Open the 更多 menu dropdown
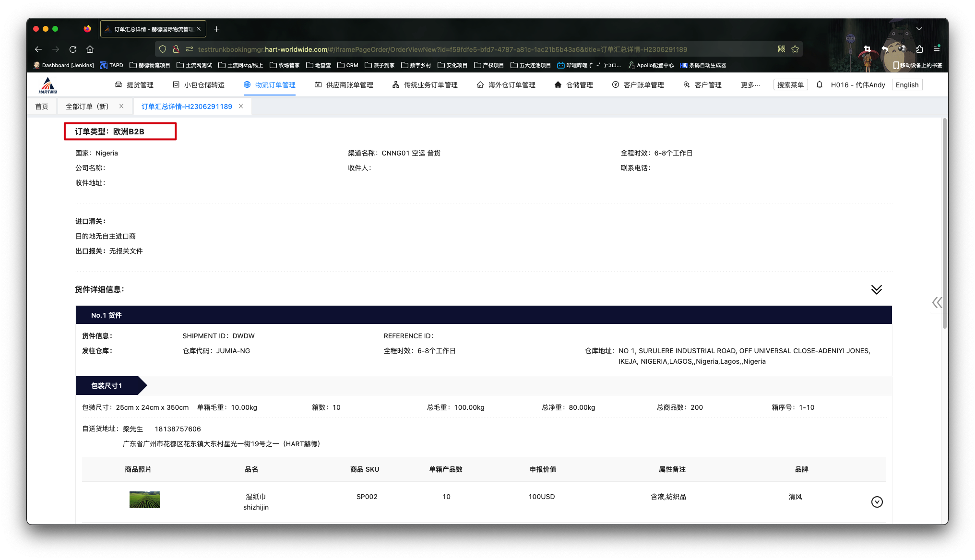Image resolution: width=975 pixels, height=560 pixels. [750, 85]
